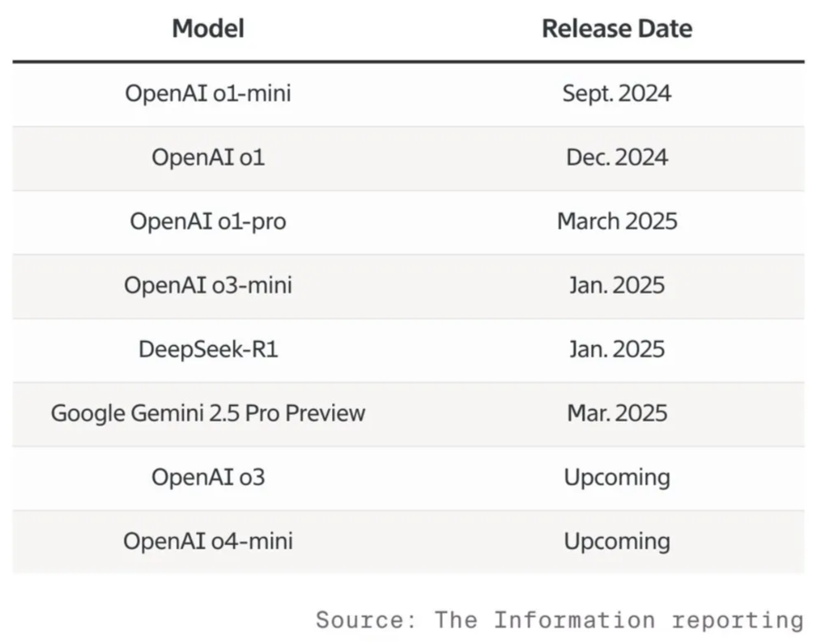
Task: Click the DeepSeek-R1 model name
Action: [208, 349]
